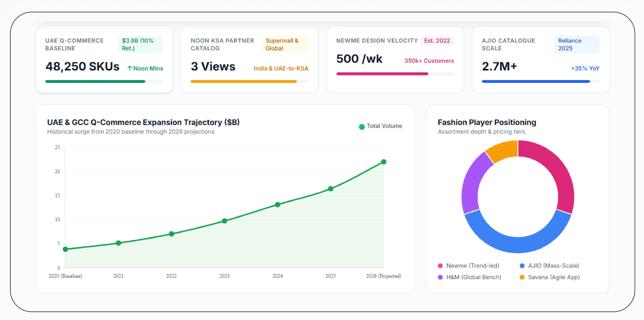
Task: Click the '+35% YoY' text
Action: (x=585, y=68)
